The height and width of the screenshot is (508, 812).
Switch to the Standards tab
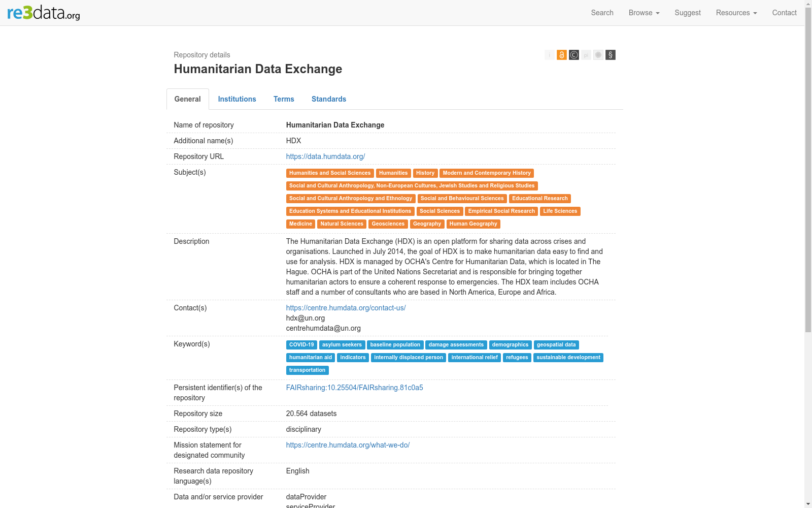(329, 99)
